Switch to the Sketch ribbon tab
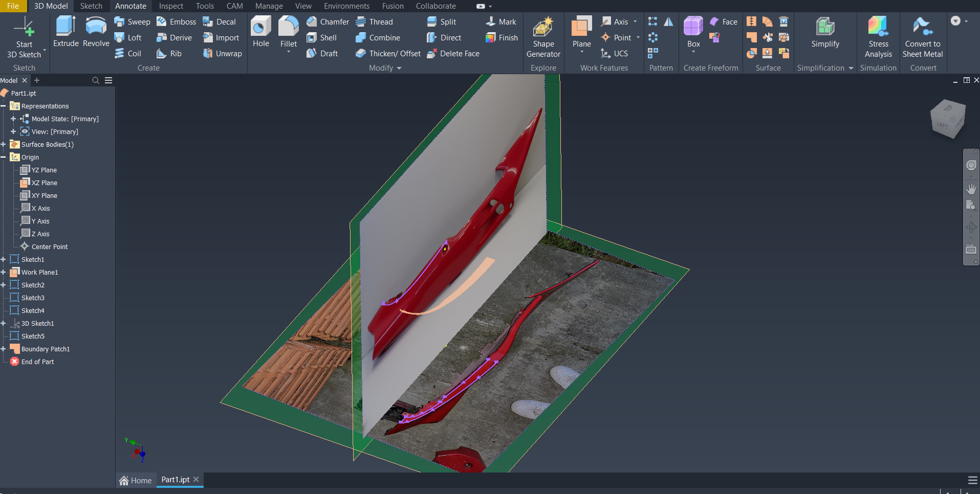This screenshot has height=494, width=980. click(91, 6)
